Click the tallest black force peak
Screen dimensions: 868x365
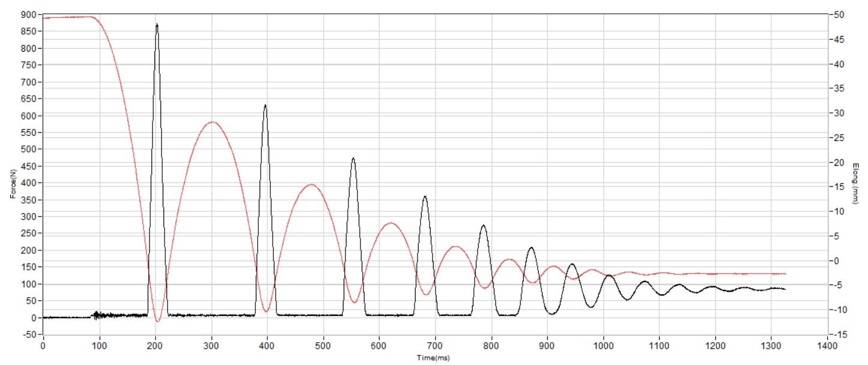(157, 25)
